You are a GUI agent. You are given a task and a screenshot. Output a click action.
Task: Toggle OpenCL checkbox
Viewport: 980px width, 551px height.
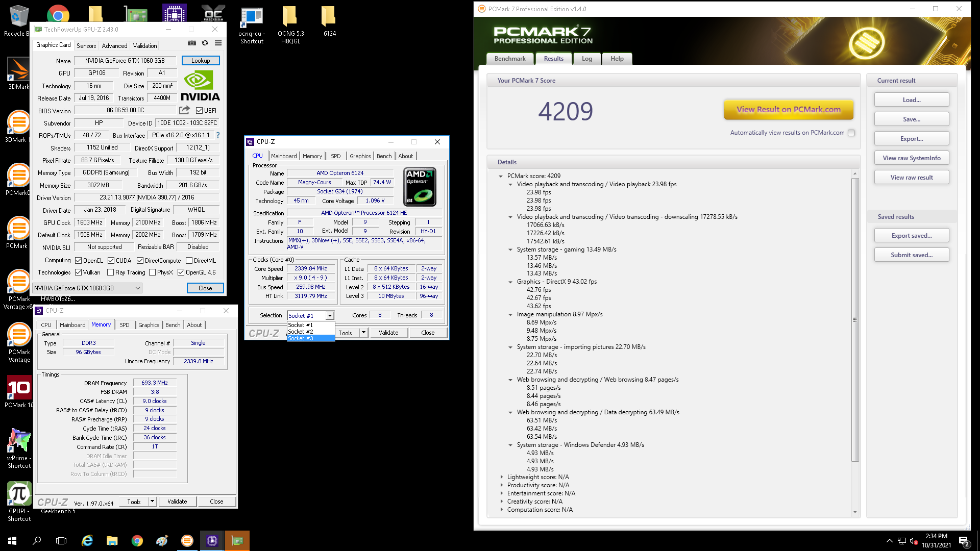[78, 261]
